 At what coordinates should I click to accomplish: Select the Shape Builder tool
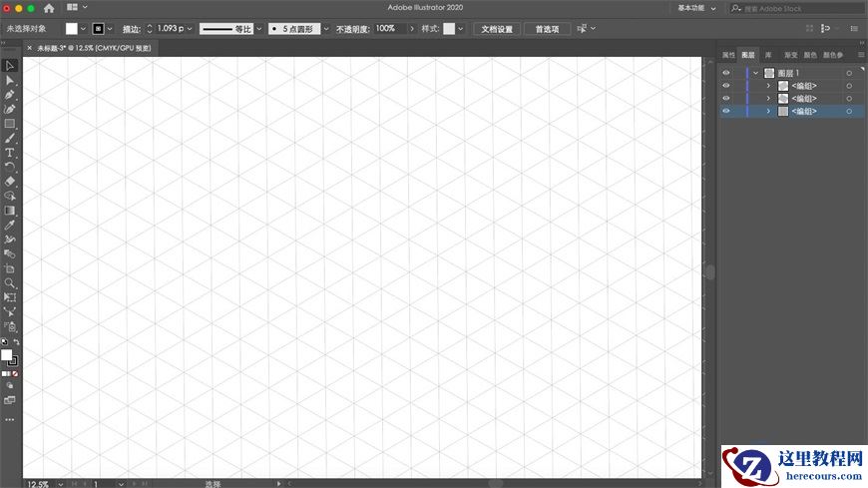[9, 196]
